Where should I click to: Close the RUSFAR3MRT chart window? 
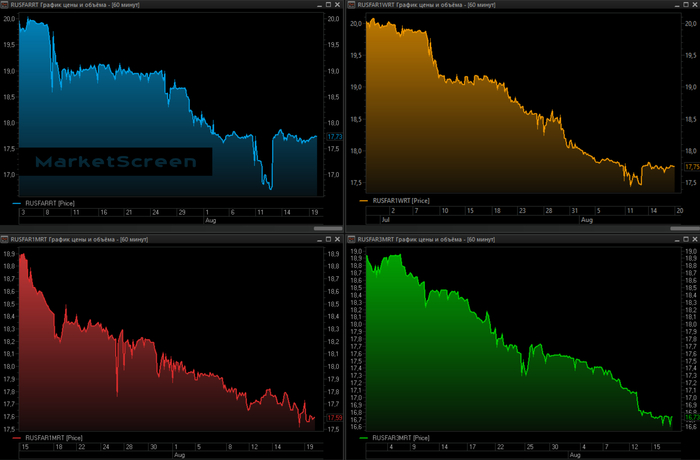click(693, 240)
